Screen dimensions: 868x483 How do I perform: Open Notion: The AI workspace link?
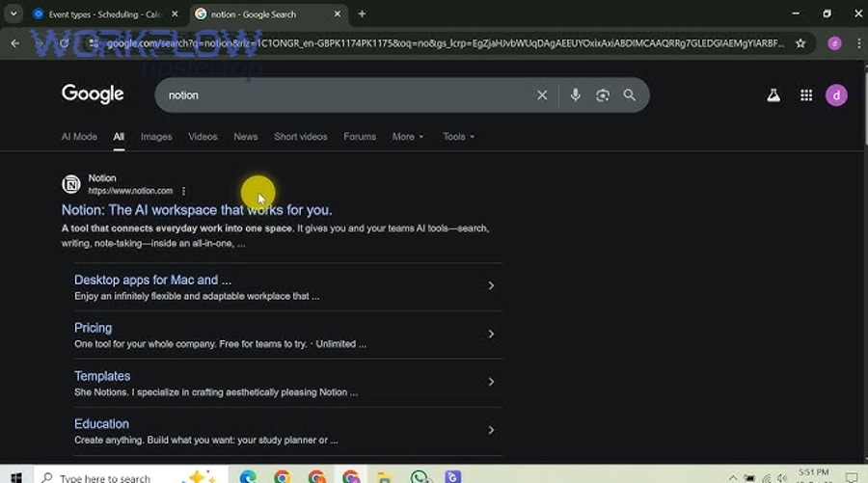[197, 210]
